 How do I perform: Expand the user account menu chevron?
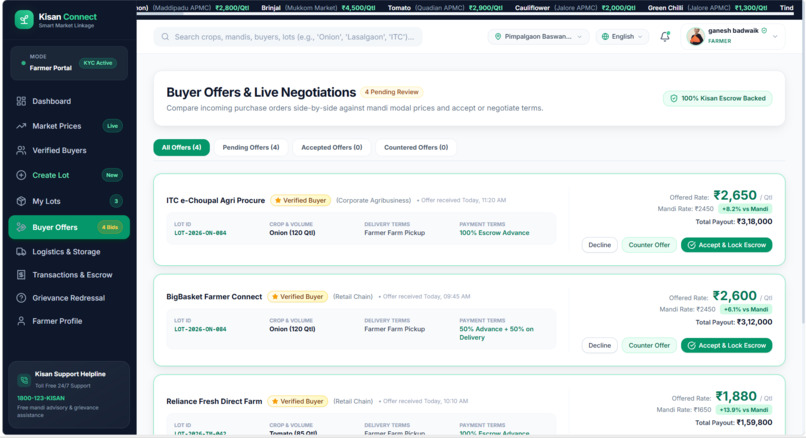[775, 36]
